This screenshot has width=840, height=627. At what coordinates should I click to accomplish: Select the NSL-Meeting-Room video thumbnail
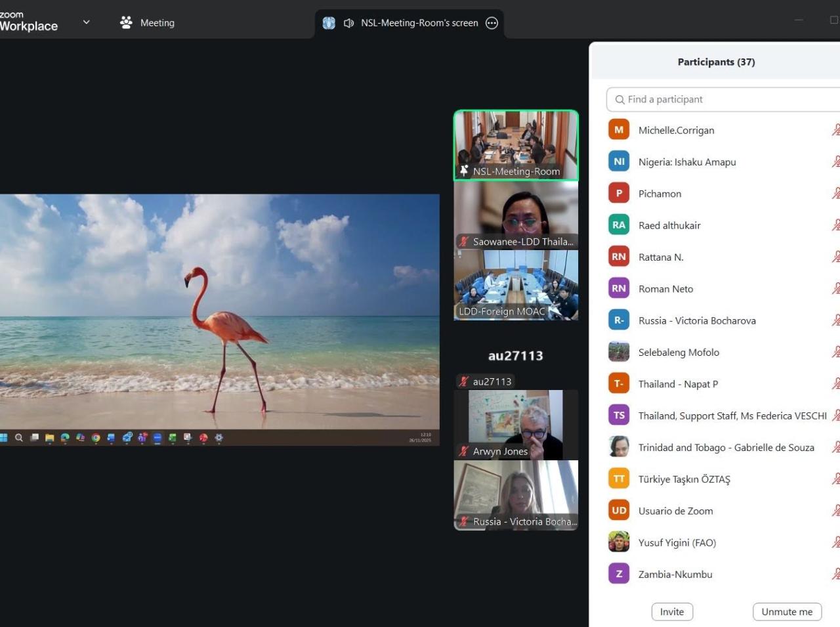516,145
